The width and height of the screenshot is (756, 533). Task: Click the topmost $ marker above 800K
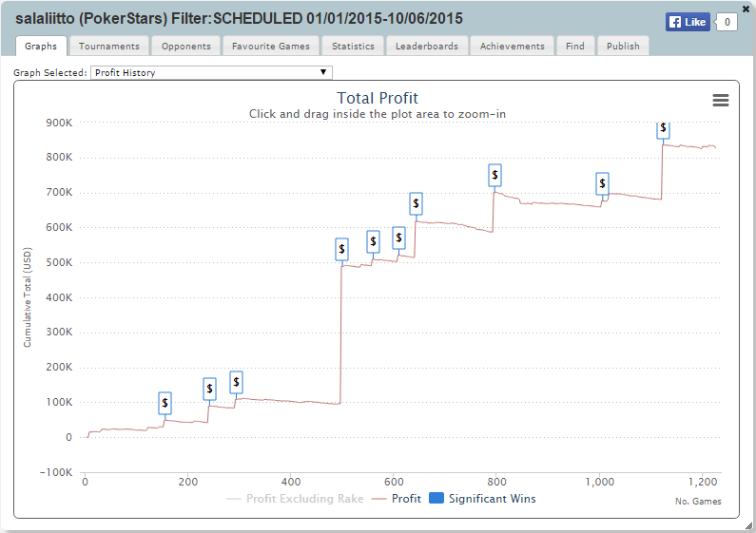tap(663, 129)
